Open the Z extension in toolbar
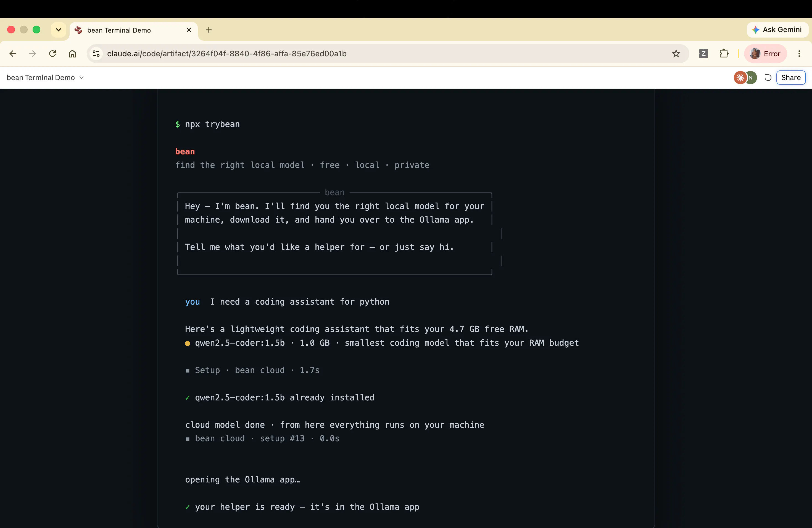 pos(703,54)
